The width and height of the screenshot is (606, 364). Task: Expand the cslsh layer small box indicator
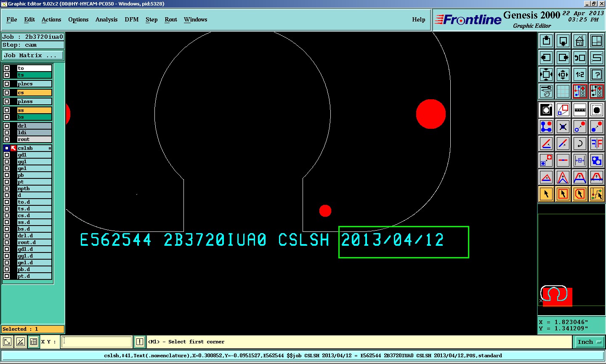pyautogui.click(x=50, y=148)
